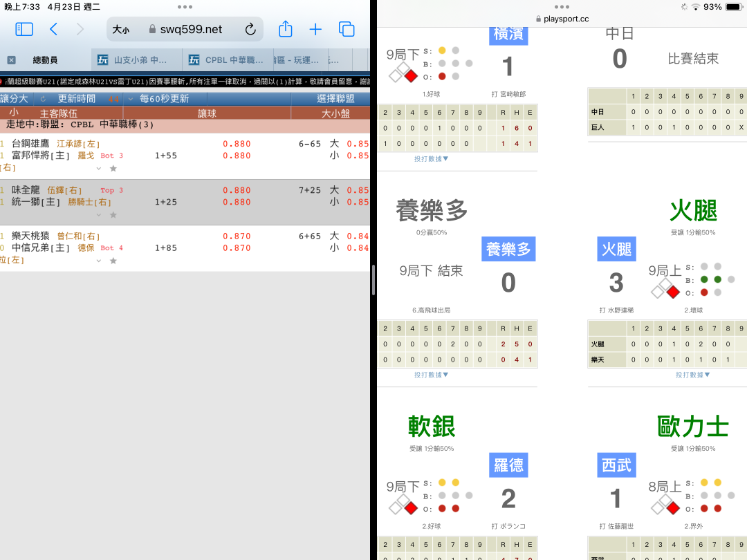Viewport: 747px width, 560px height.
Task: Tap the green 軟銀 team heading
Action: [432, 426]
